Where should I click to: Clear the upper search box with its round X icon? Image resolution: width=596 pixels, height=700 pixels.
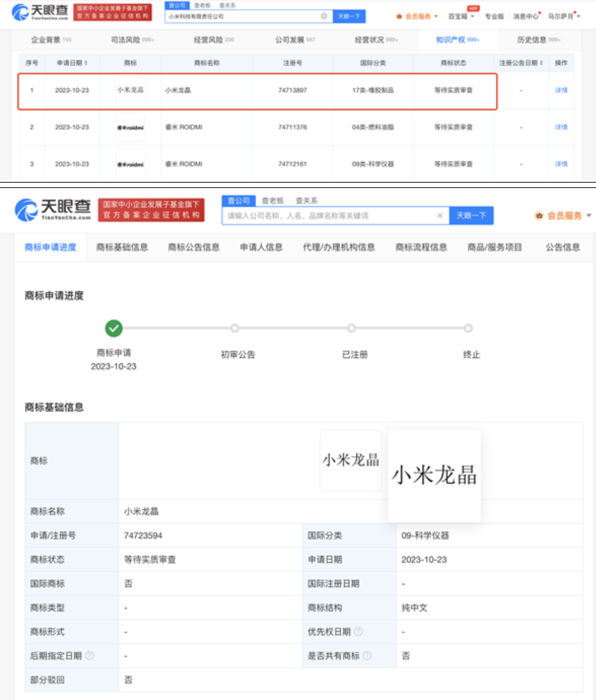point(324,16)
